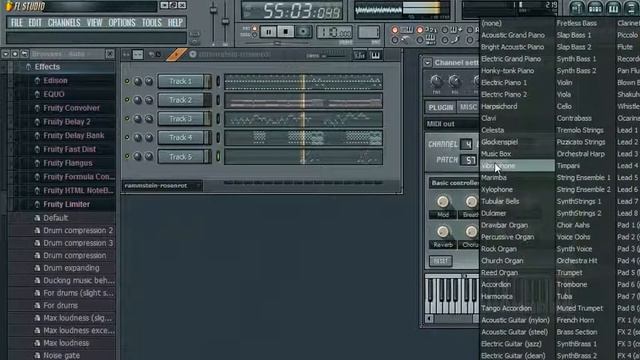Open the graph editor icon in step sequencer
This screenshot has height=360, width=640.
click(x=359, y=55)
